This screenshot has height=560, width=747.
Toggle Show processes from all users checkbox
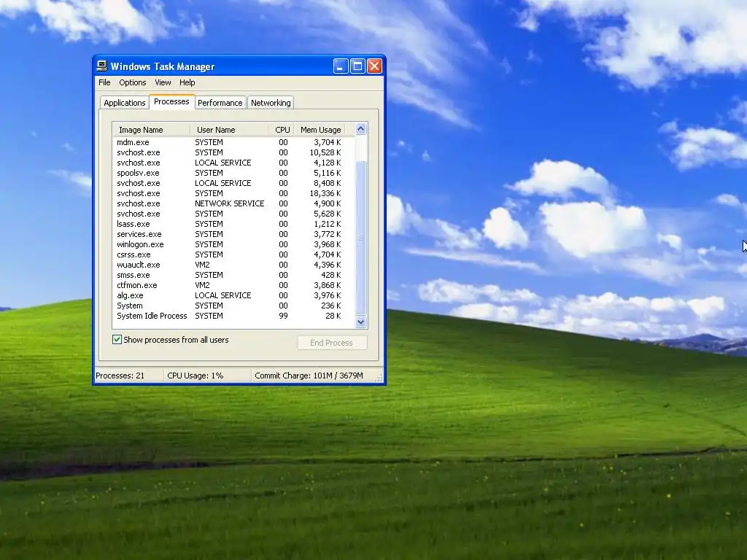tap(117, 340)
